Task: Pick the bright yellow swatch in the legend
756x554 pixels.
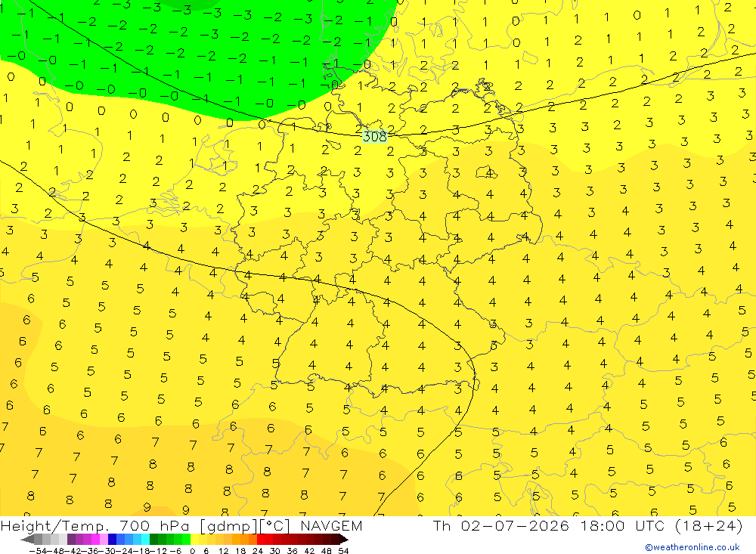Action: 194,540
